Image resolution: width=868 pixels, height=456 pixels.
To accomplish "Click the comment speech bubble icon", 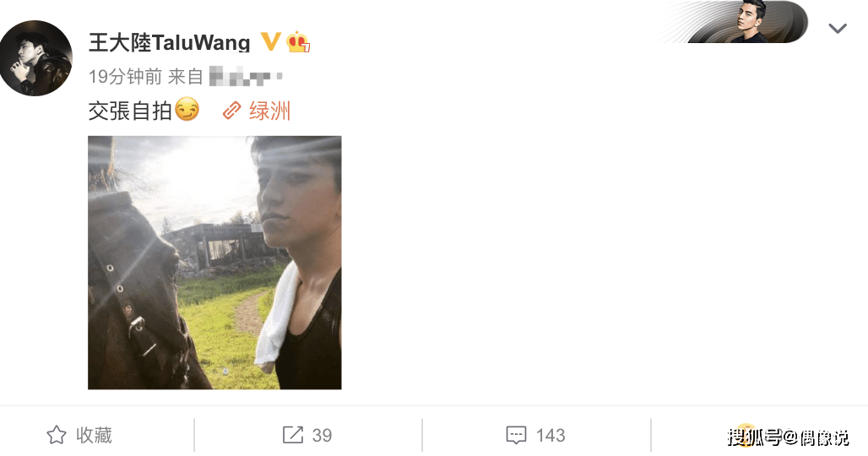I will tap(516, 436).
